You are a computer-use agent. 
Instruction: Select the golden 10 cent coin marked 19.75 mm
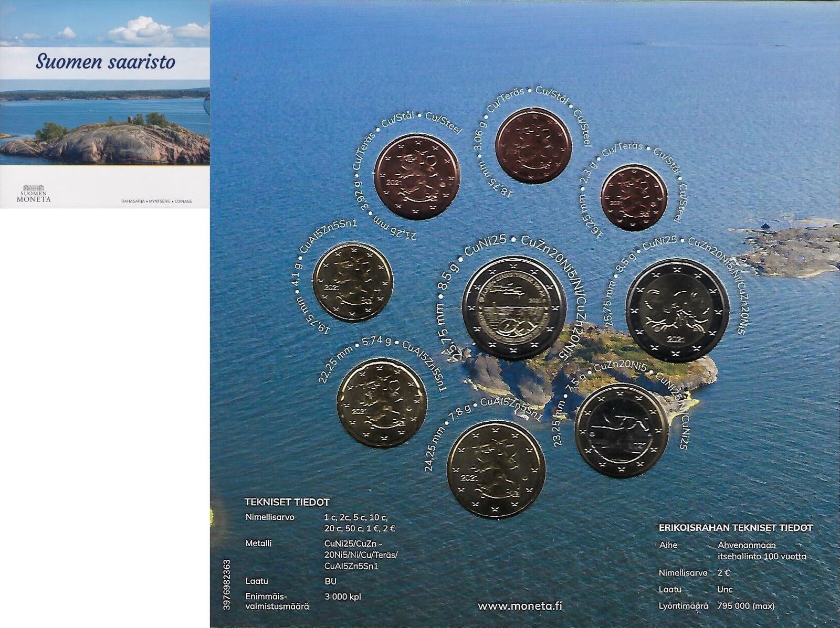pos(353,282)
